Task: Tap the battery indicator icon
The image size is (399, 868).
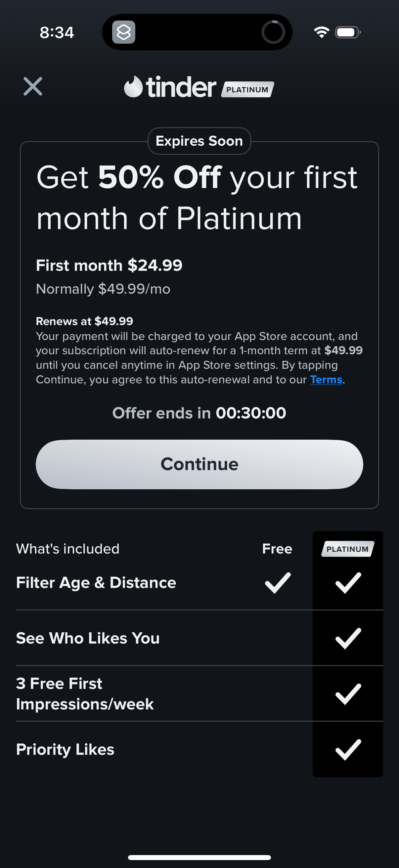Action: pos(347,32)
